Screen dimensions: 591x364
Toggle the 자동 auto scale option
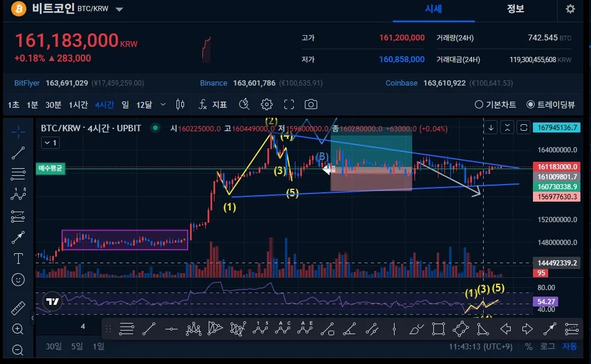569,346
